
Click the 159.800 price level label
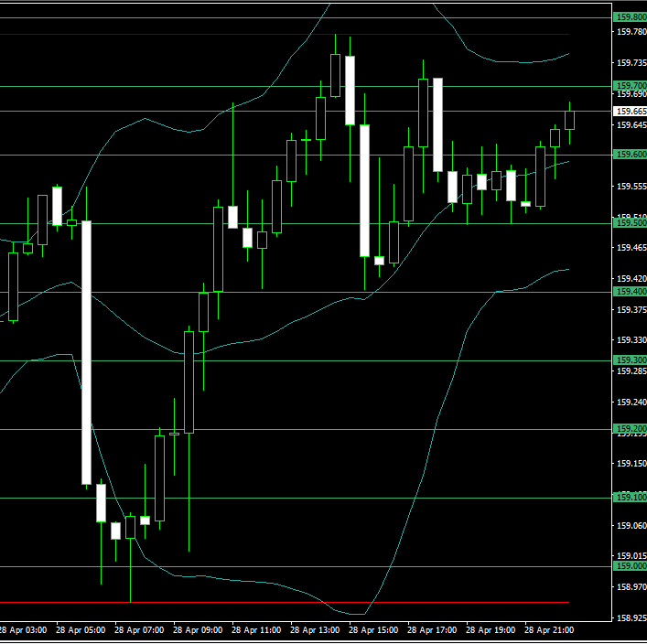coord(631,17)
